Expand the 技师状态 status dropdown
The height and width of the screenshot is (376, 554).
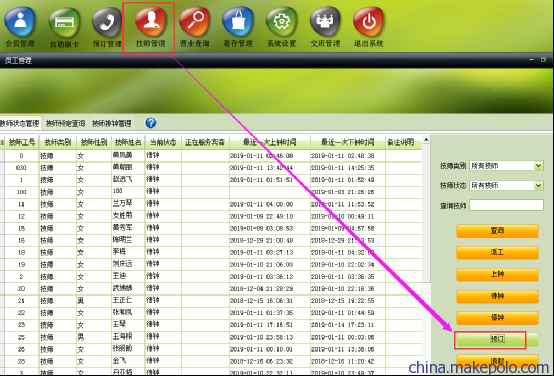[538, 185]
